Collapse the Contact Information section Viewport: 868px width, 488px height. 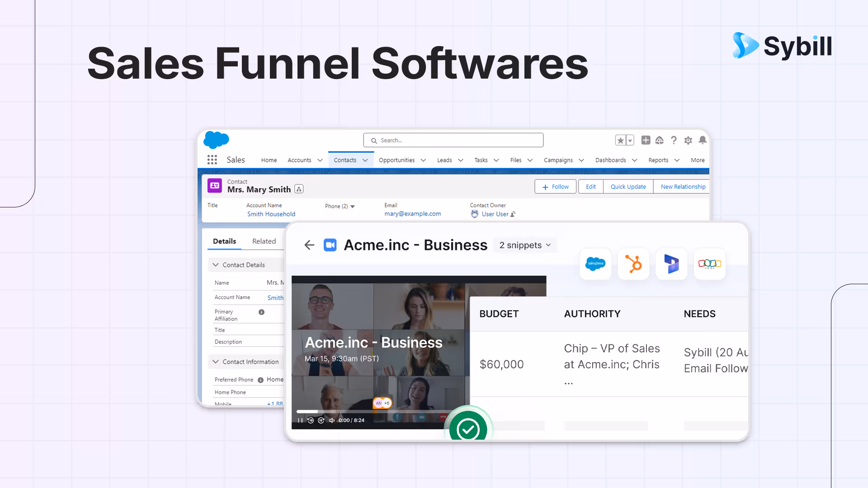[x=216, y=362]
